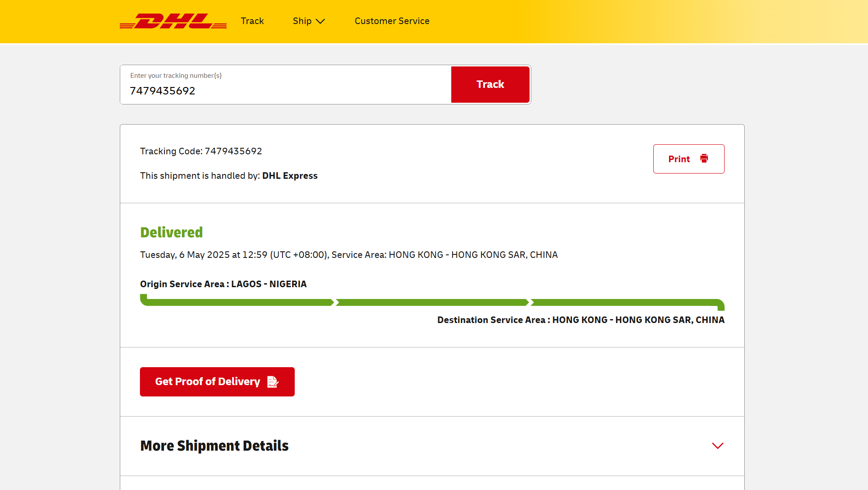Click the tracking number input field
The width and height of the screenshot is (868, 490).
286,85
